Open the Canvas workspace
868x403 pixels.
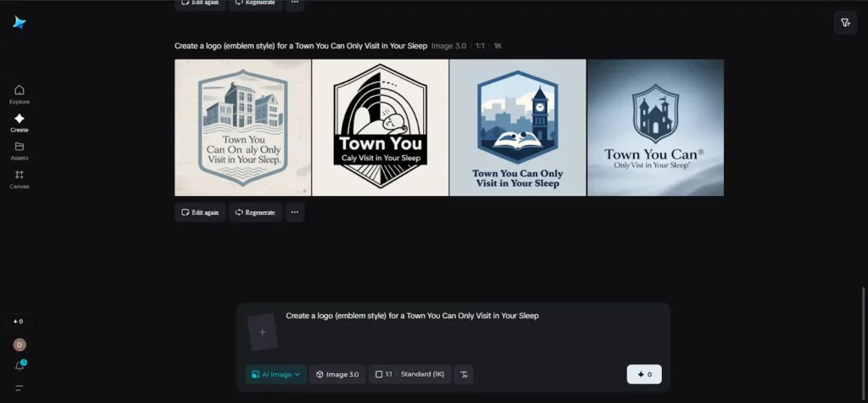pos(19,179)
